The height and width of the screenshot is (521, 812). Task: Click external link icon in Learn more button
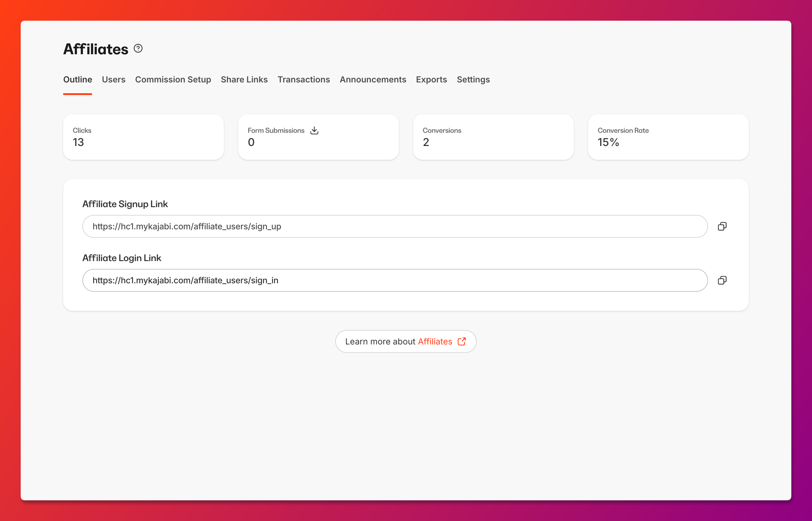[x=462, y=341]
